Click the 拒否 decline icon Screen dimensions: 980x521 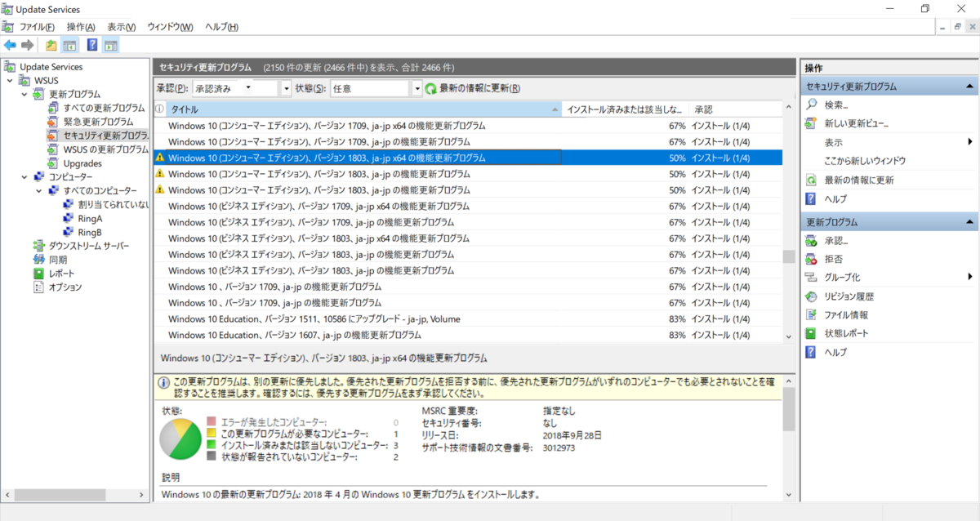811,259
